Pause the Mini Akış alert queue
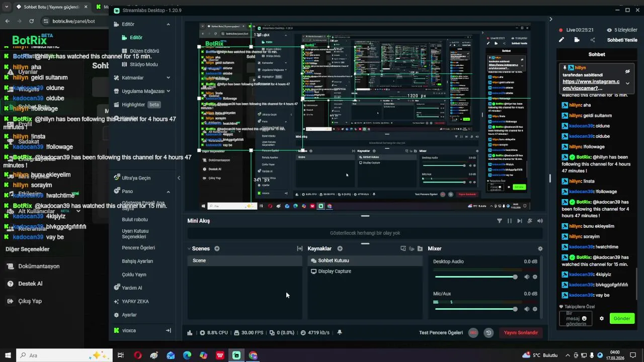The height and width of the screenshot is (362, 644). point(509,221)
